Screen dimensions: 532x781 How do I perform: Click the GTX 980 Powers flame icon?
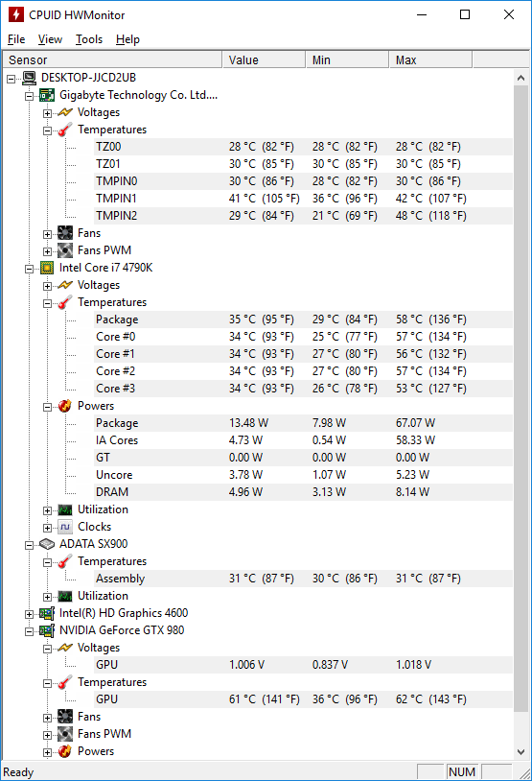(65, 751)
